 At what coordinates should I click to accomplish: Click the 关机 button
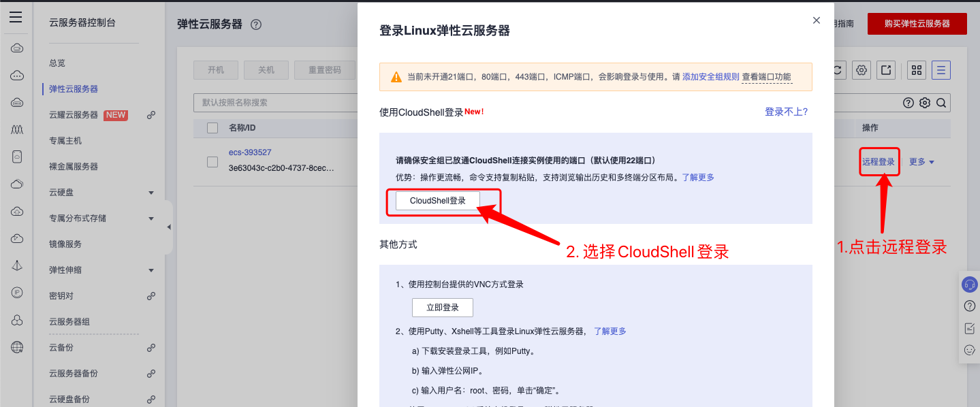[x=266, y=70]
